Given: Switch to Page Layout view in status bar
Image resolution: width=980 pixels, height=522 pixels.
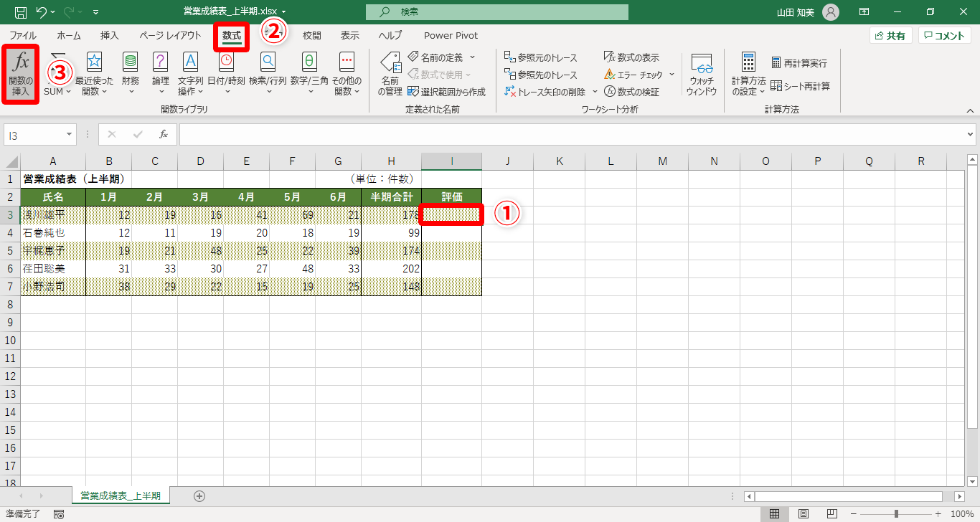Looking at the screenshot, I should click(804, 514).
